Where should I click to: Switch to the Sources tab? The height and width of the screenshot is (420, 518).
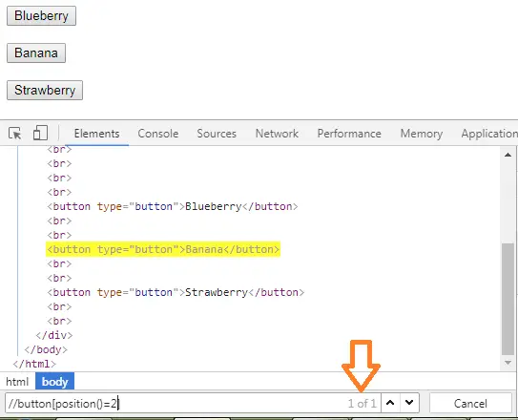coord(217,134)
